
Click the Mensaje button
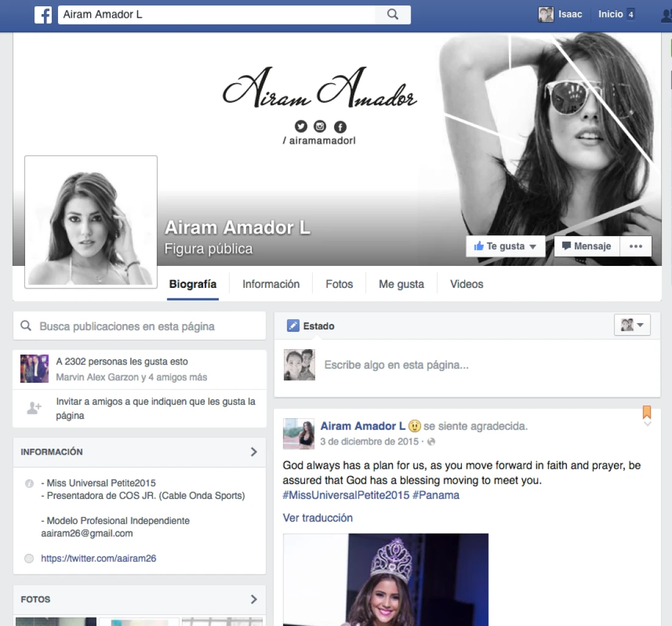click(586, 246)
